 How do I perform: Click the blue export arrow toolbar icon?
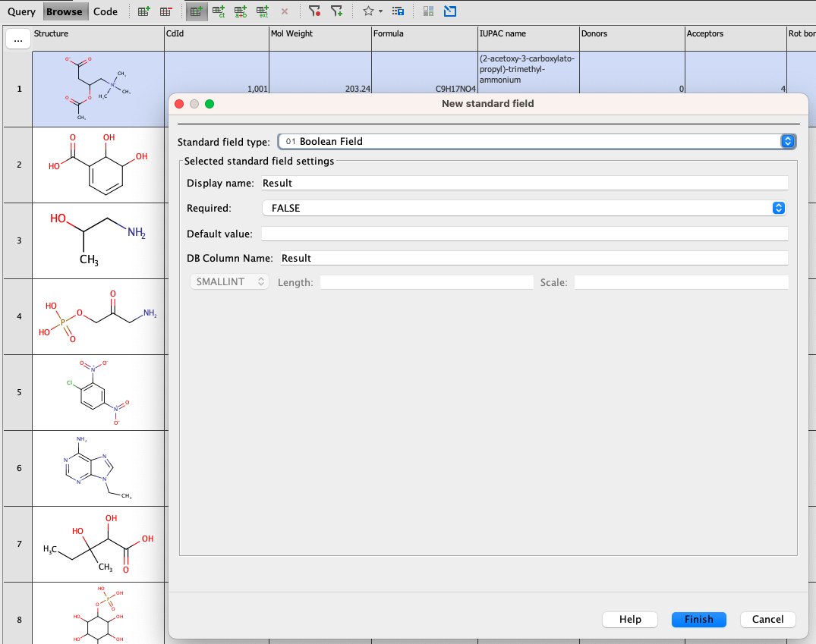[450, 11]
